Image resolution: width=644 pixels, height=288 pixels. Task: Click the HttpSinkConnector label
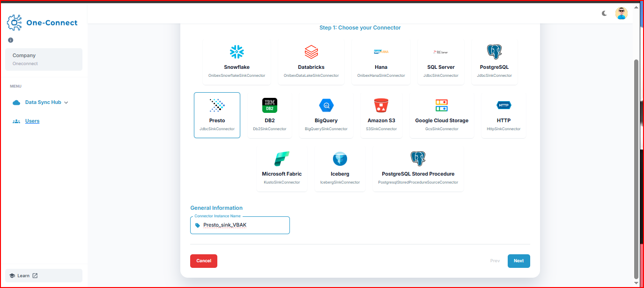pos(503,129)
